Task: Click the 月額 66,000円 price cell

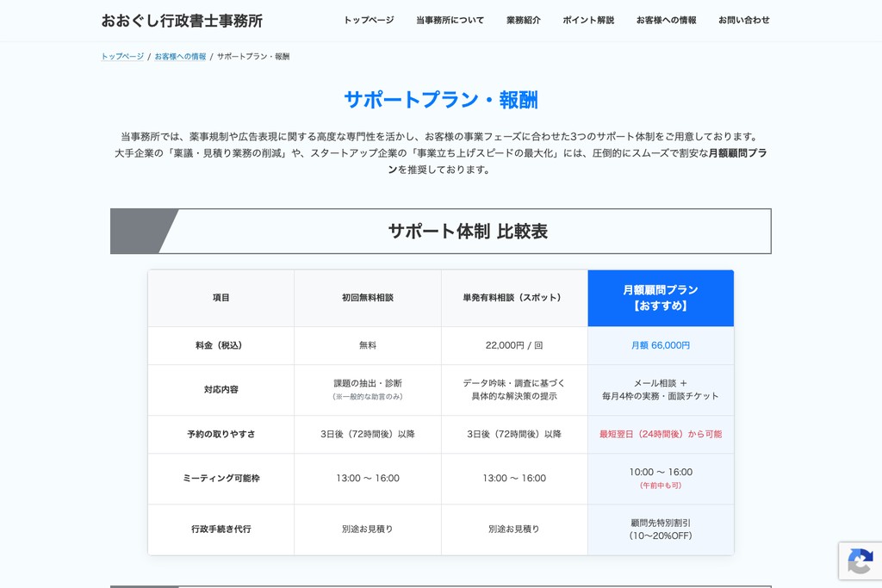Action: [661, 346]
